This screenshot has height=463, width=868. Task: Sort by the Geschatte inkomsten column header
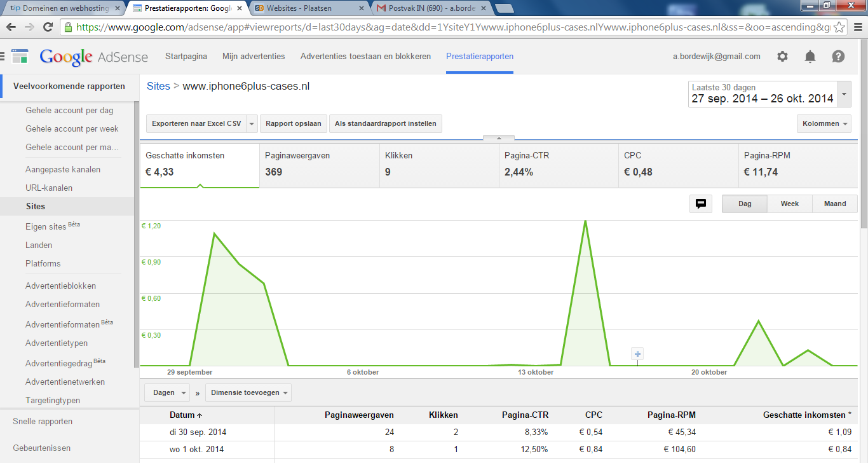click(x=807, y=415)
